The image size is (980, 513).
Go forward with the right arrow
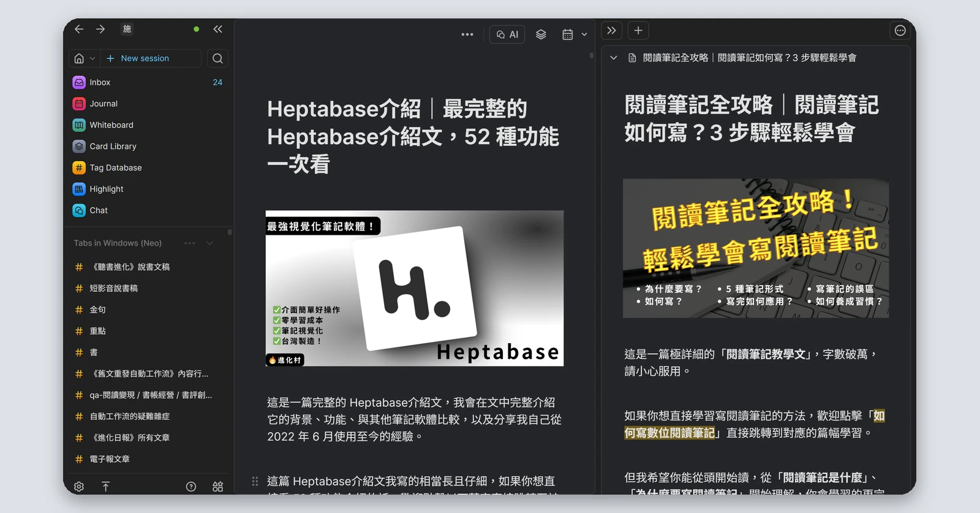100,29
